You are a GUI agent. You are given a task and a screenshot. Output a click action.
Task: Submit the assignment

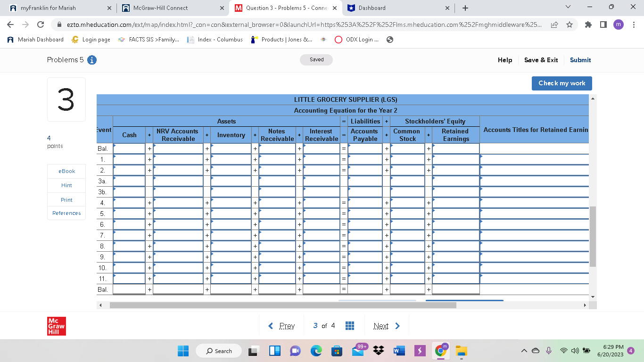(580, 60)
